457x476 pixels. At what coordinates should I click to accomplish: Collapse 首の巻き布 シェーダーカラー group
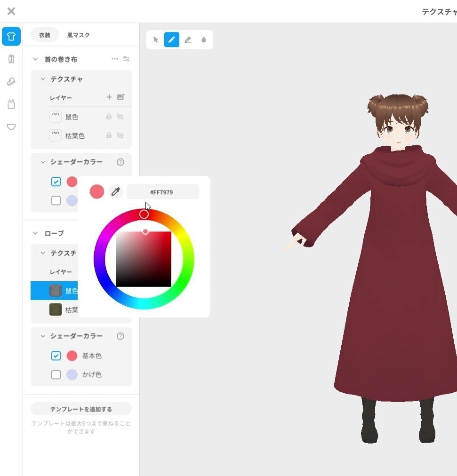(43, 162)
